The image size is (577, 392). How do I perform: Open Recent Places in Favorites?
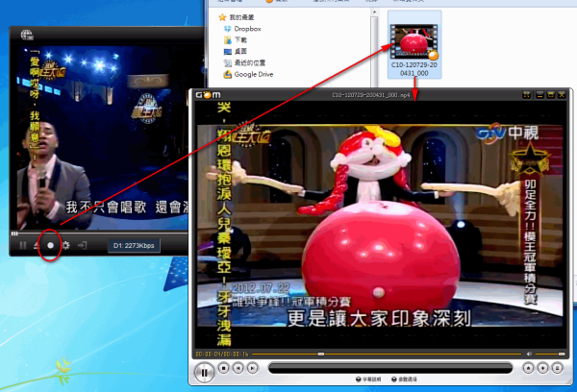tap(251, 62)
